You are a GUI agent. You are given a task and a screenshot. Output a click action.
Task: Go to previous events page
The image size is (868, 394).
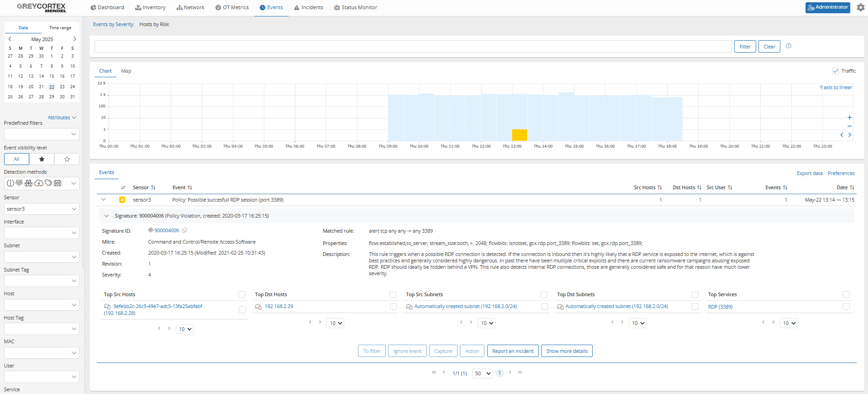click(444, 373)
